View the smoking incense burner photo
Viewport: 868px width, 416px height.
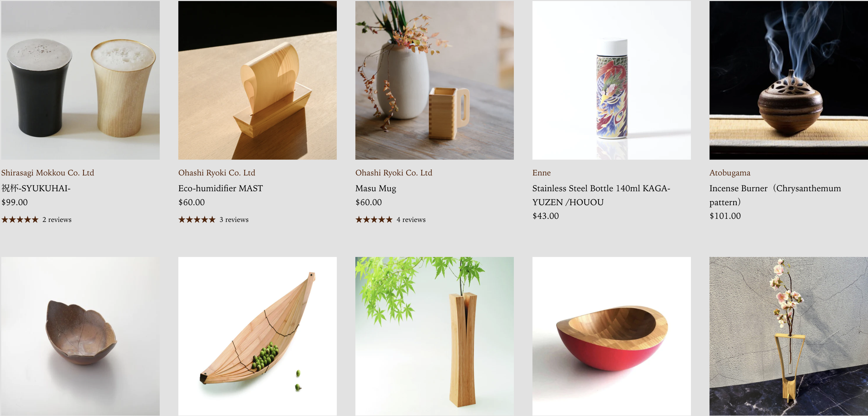click(x=788, y=80)
